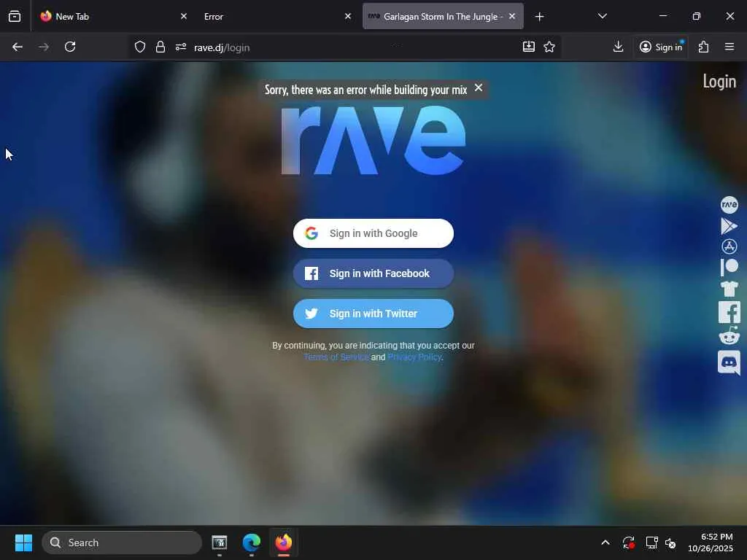
Task: Open the Windows Start menu
Action: click(23, 542)
